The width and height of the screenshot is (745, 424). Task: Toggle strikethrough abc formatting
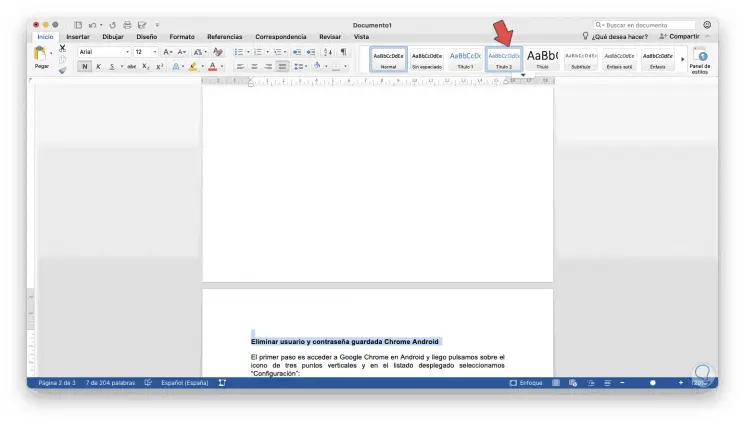pyautogui.click(x=132, y=67)
